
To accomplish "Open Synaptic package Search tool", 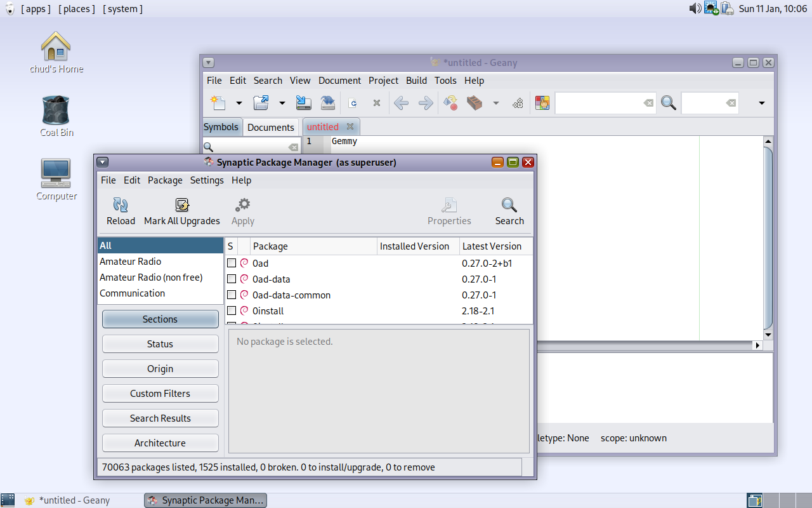I will pos(509,205).
